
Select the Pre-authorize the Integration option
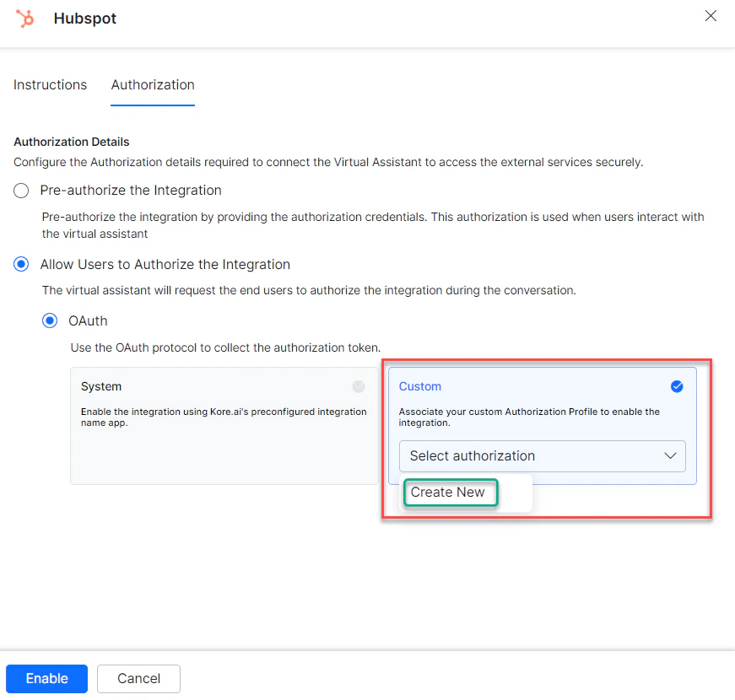(x=20, y=191)
